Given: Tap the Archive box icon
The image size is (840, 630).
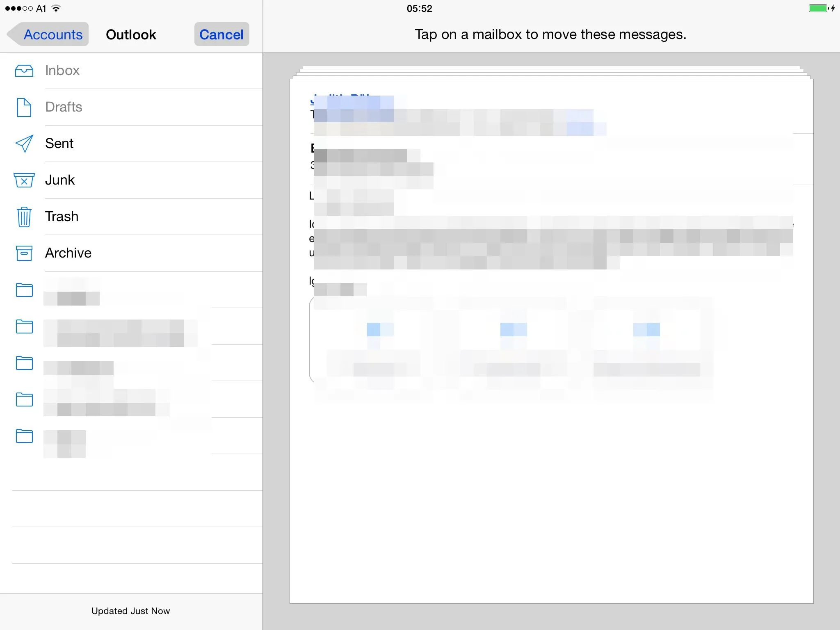Looking at the screenshot, I should pos(24,253).
